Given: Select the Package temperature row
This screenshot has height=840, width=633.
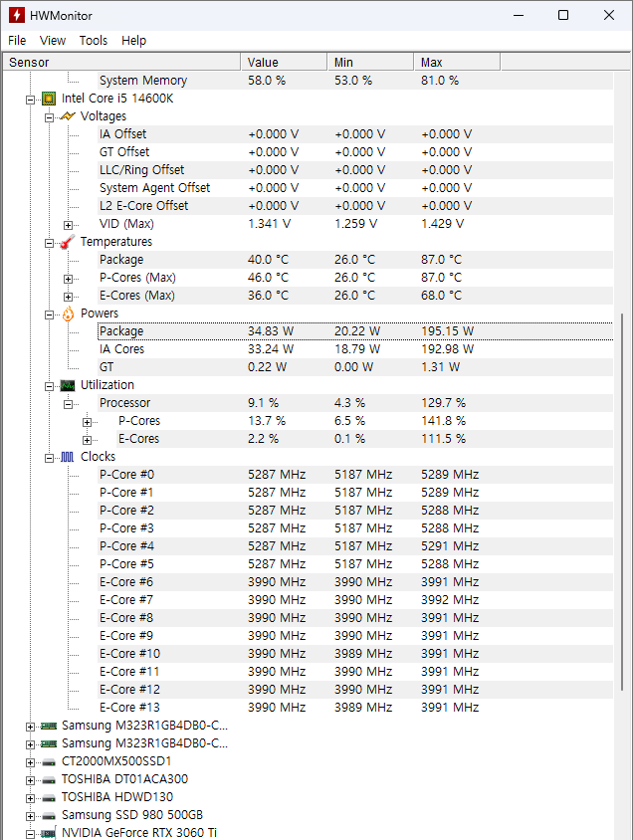Looking at the screenshot, I should coord(355,260).
